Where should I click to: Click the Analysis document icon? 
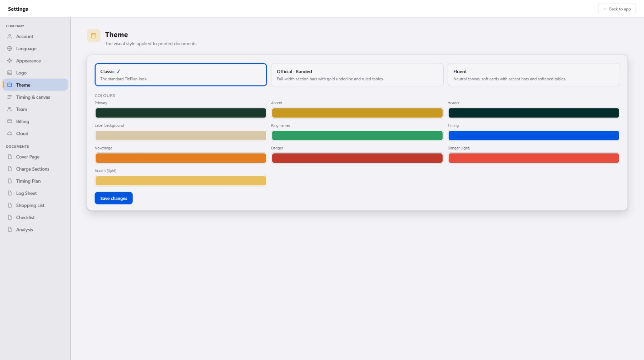click(10, 230)
